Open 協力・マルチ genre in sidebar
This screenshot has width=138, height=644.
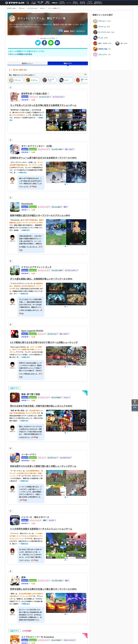102,43
